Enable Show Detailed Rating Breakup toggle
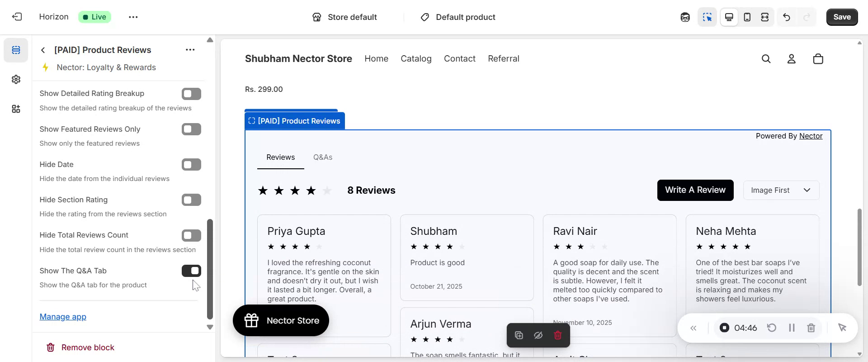The width and height of the screenshot is (868, 362). [191, 94]
